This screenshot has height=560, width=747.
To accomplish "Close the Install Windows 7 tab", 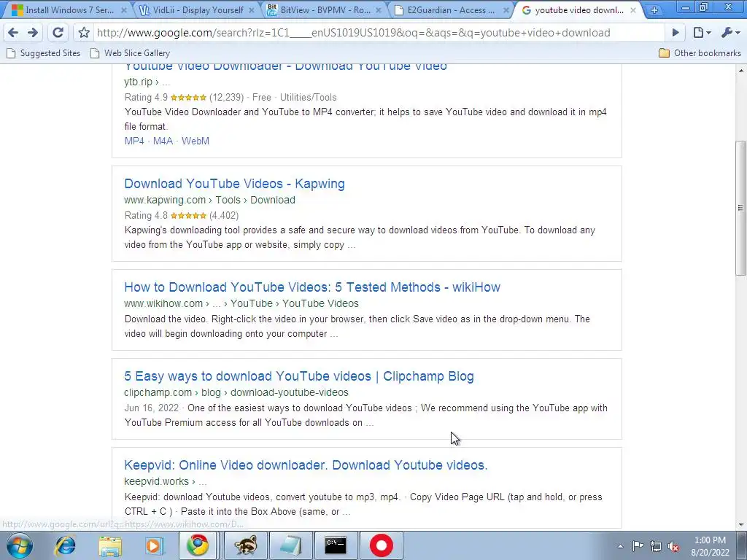I will click(124, 10).
